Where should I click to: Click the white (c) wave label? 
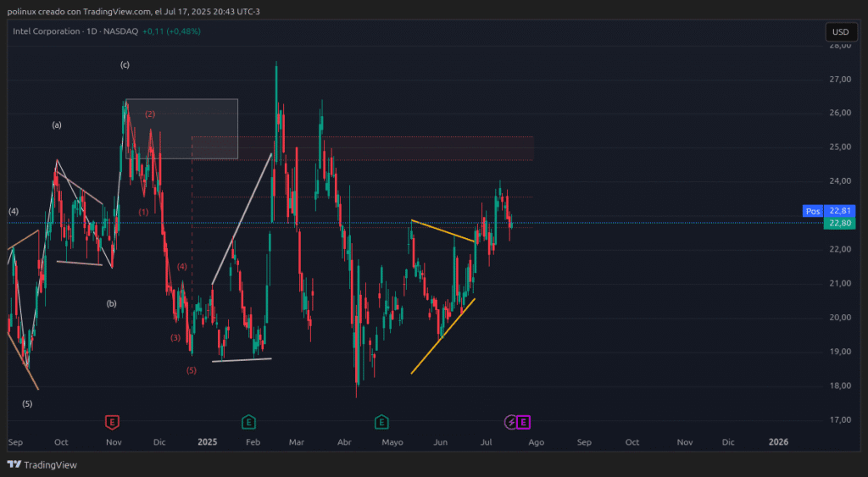tap(125, 65)
